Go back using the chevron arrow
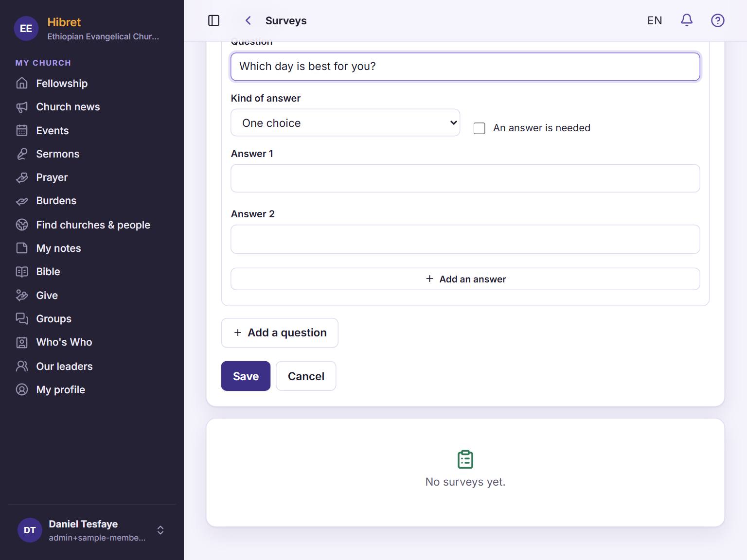This screenshot has height=560, width=747. pos(248,20)
